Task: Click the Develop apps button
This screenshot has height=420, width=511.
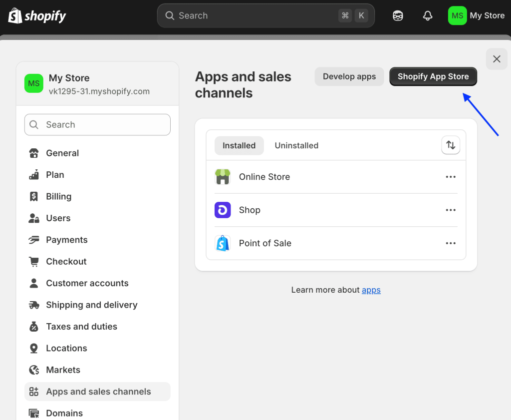Action: 349,77
